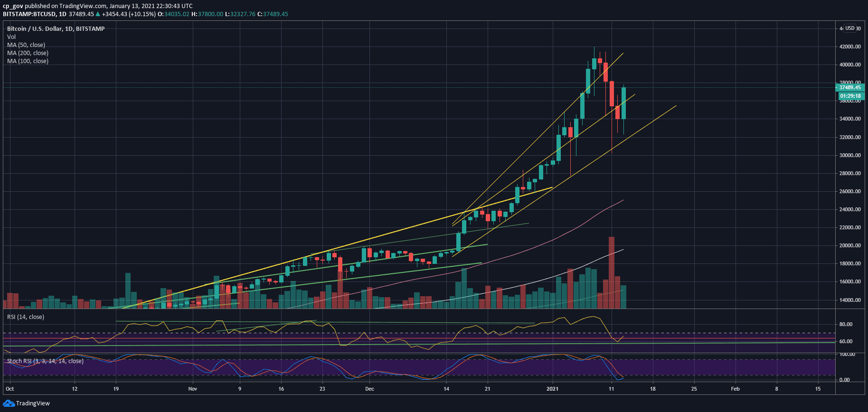The height and width of the screenshot is (412, 868).
Task: Click the TradingView logo icon
Action: click(x=9, y=403)
